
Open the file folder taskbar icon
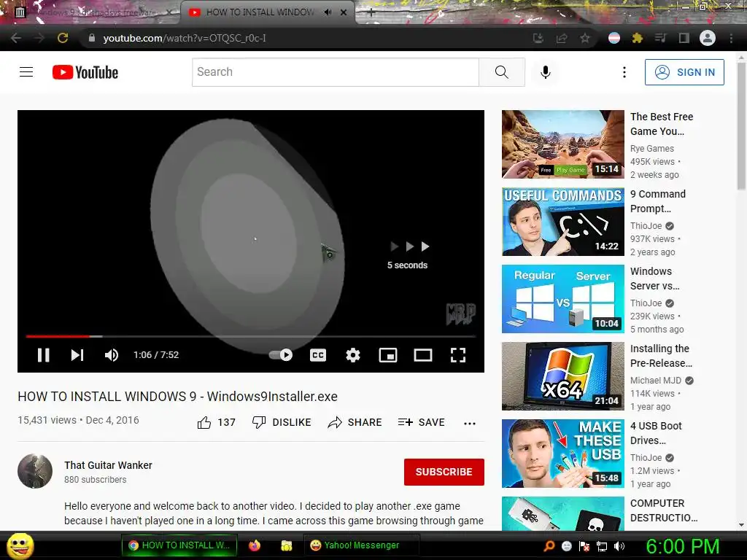coord(286,545)
